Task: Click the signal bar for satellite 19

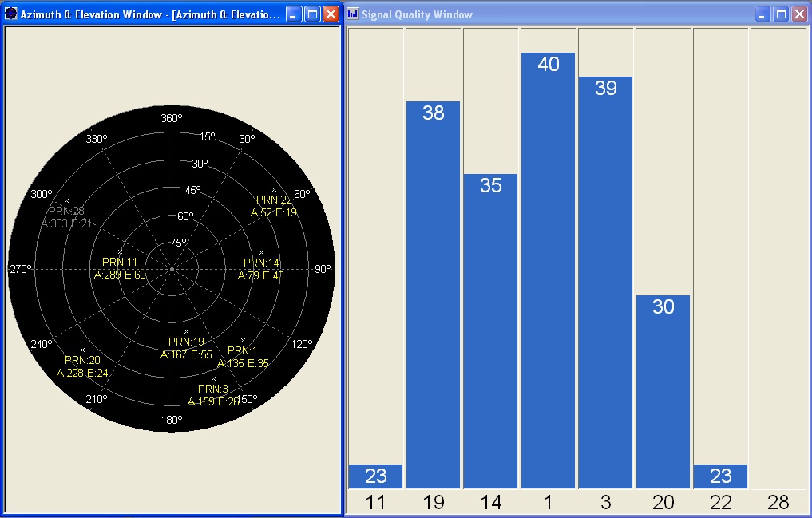Action: [433, 294]
